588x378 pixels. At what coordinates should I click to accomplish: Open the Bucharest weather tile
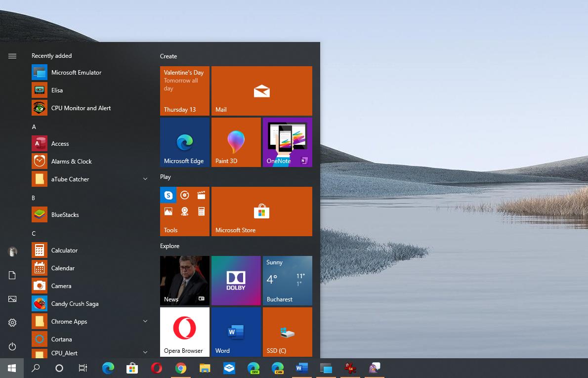[x=287, y=281]
